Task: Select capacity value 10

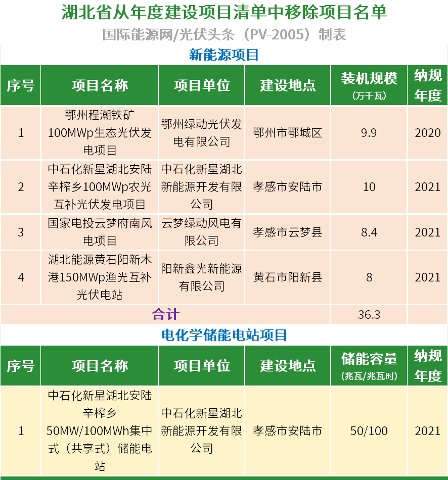Action: point(369,187)
